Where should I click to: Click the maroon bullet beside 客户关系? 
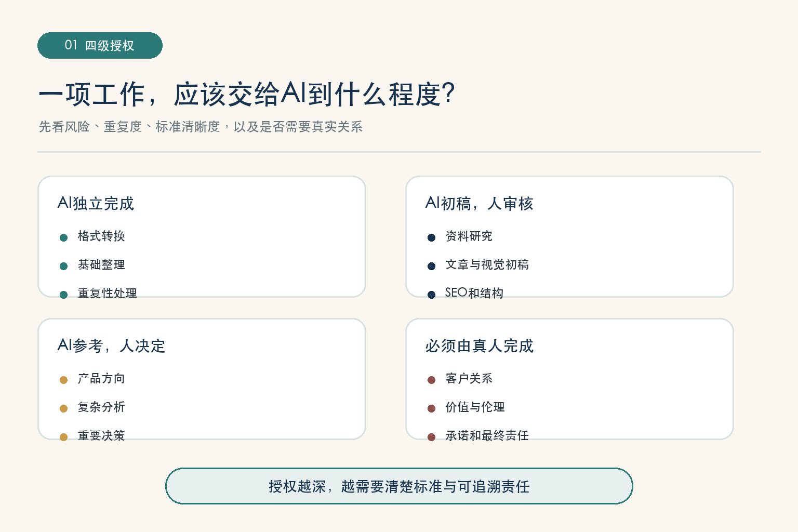[x=431, y=380]
